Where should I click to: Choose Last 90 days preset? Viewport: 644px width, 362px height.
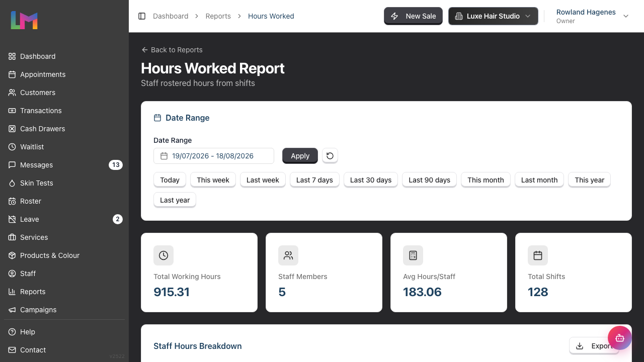click(x=429, y=180)
